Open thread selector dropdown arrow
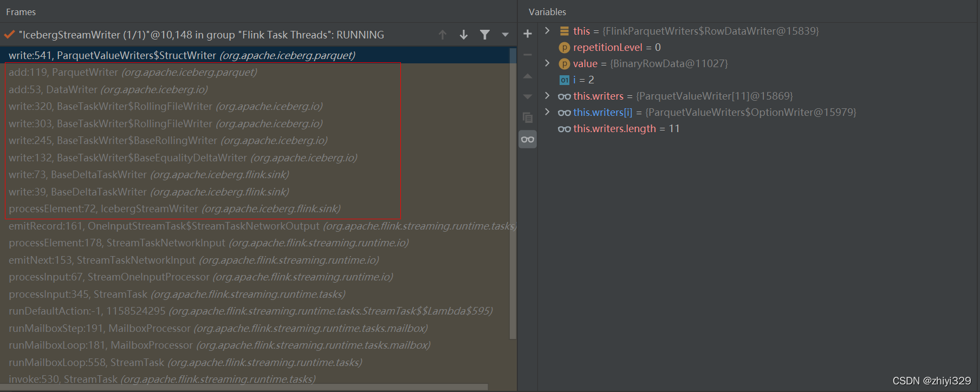 pos(505,35)
